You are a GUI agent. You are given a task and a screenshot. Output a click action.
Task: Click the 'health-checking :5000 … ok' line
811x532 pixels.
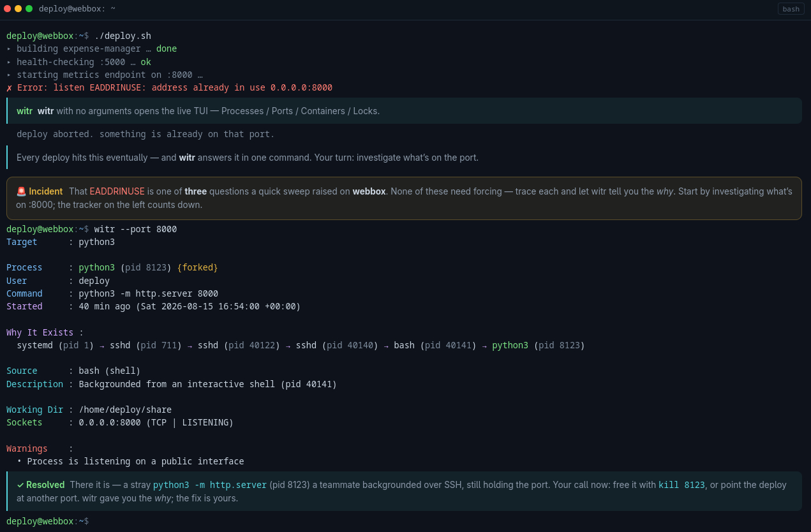78,62
